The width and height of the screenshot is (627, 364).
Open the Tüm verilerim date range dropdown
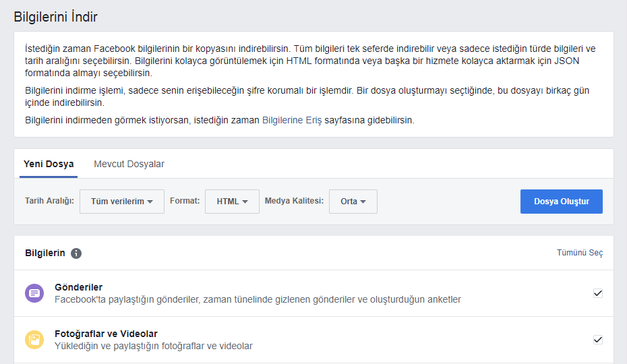tap(122, 201)
